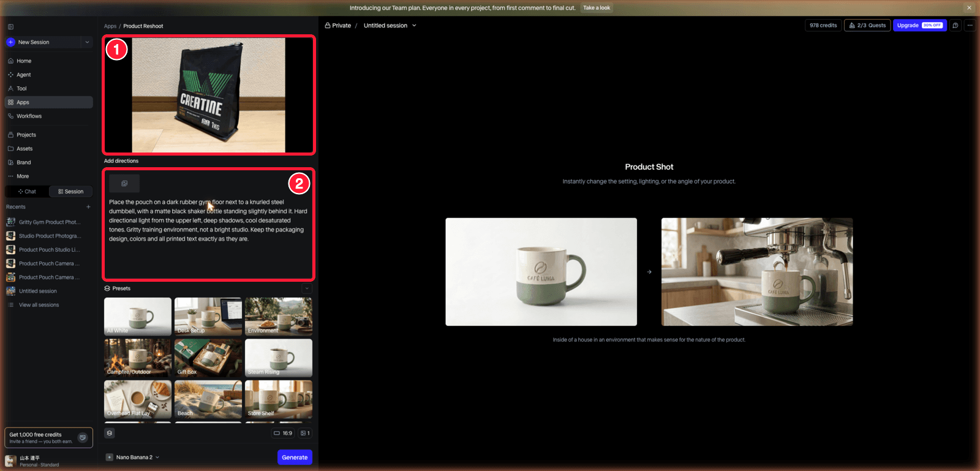Open the Studio Product Photography recent session
Image resolution: width=980 pixels, height=471 pixels.
(49, 236)
